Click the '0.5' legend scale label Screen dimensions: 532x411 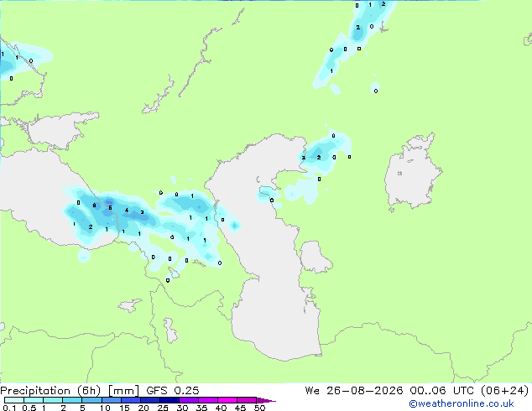pyautogui.click(x=29, y=408)
